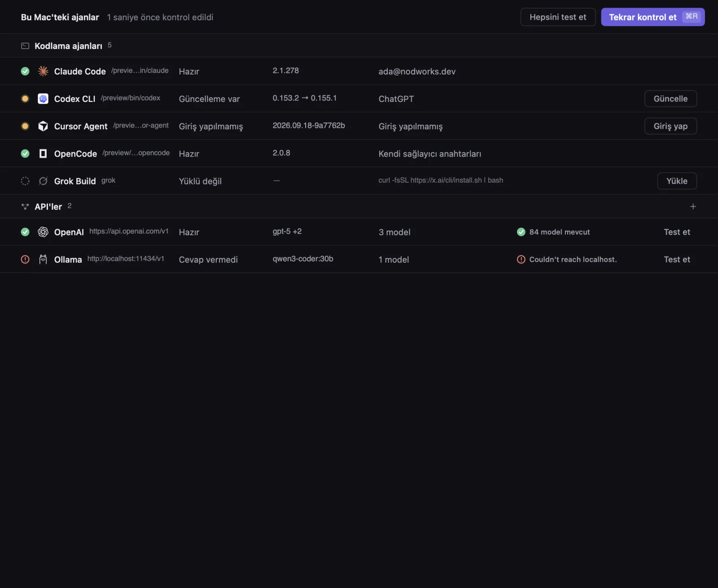Click the Claude Code version 2.1.278
Image resolution: width=718 pixels, height=588 pixels.
coord(285,70)
